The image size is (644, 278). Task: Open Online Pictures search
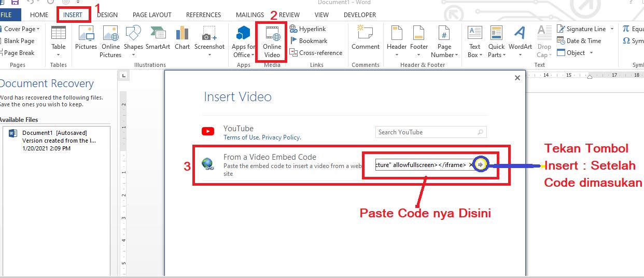pyautogui.click(x=110, y=41)
